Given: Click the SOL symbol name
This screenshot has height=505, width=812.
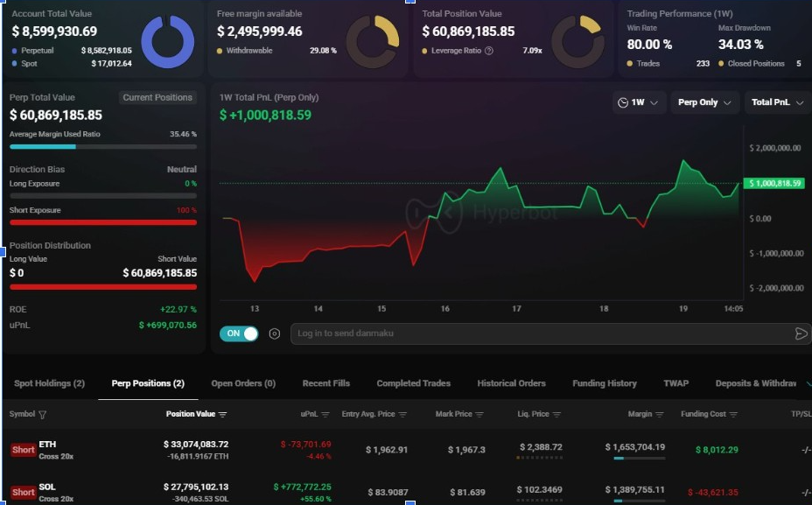Looking at the screenshot, I should tap(47, 487).
